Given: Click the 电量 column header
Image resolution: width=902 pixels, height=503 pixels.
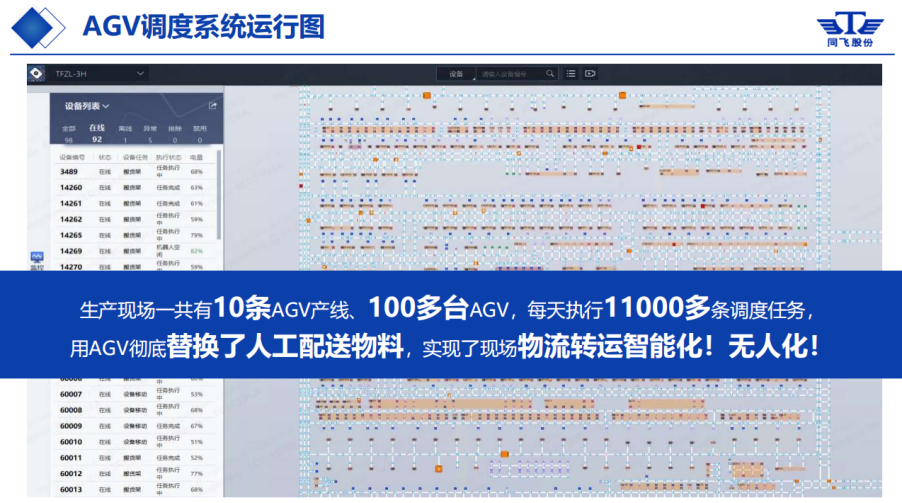Looking at the screenshot, I should click(x=197, y=157).
